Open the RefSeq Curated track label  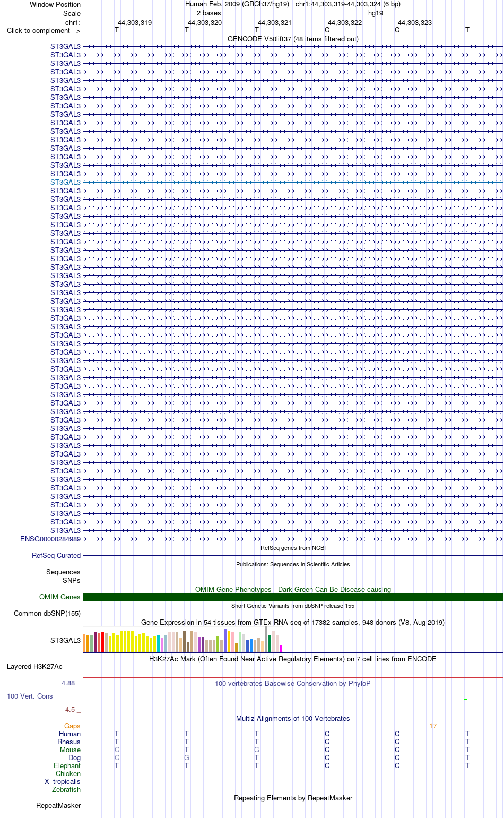coord(56,555)
